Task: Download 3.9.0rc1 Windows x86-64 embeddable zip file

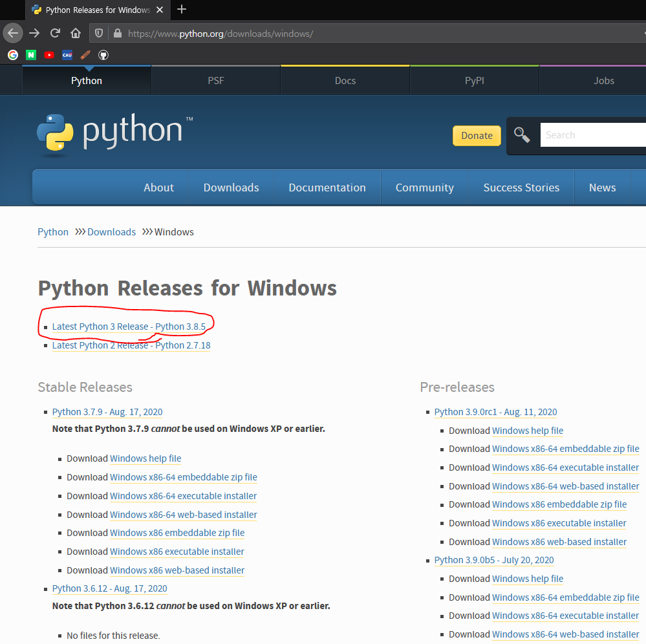Action: (566, 449)
